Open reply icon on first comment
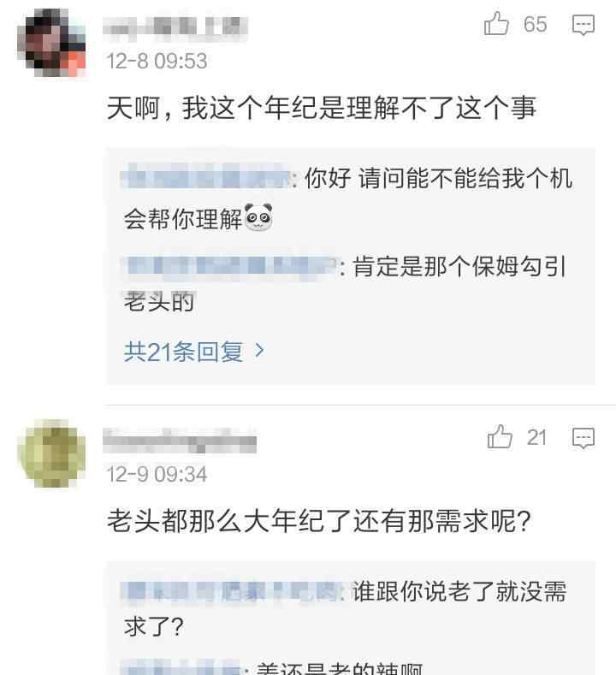 [x=583, y=25]
